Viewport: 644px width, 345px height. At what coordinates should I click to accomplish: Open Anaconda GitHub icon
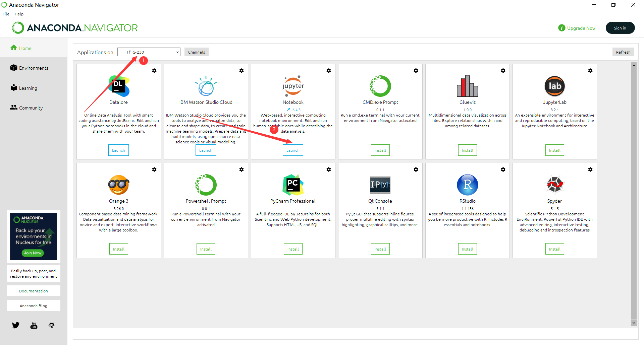52,325
